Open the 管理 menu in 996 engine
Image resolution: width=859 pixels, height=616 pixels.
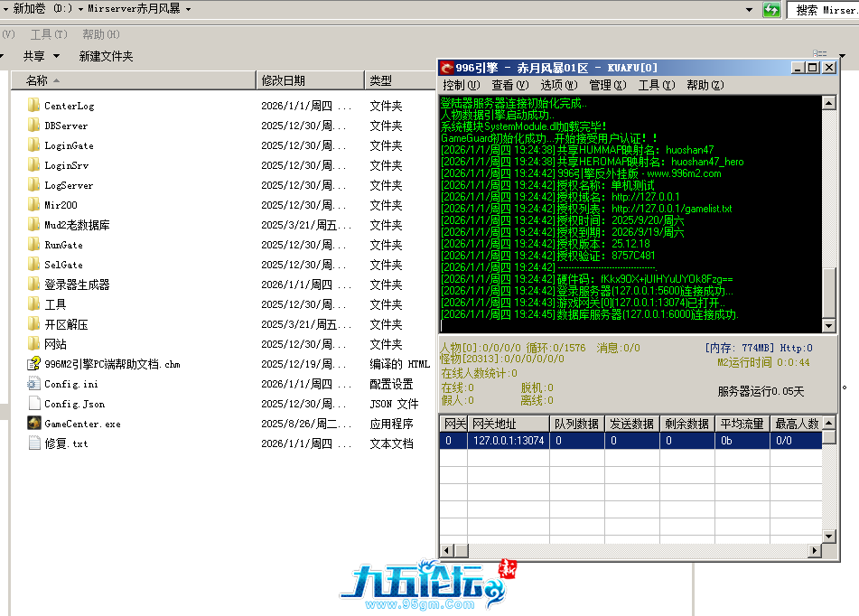pos(607,85)
